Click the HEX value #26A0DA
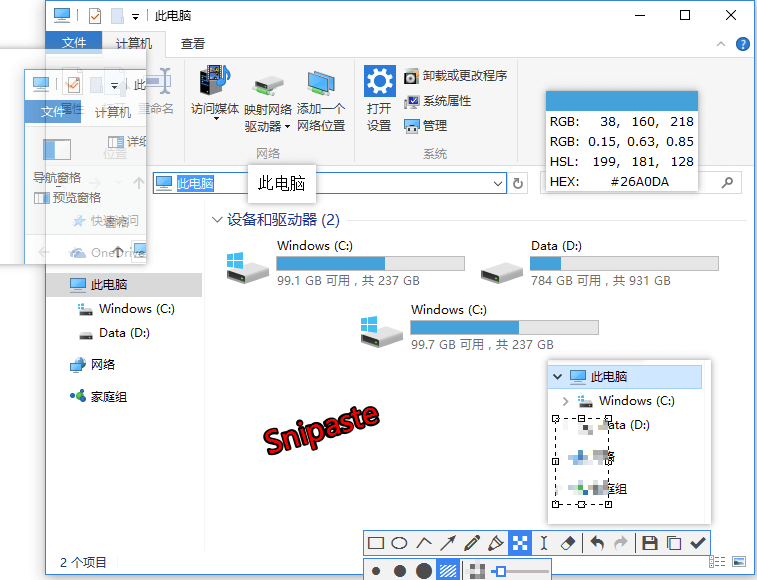The image size is (757, 580). point(639,182)
